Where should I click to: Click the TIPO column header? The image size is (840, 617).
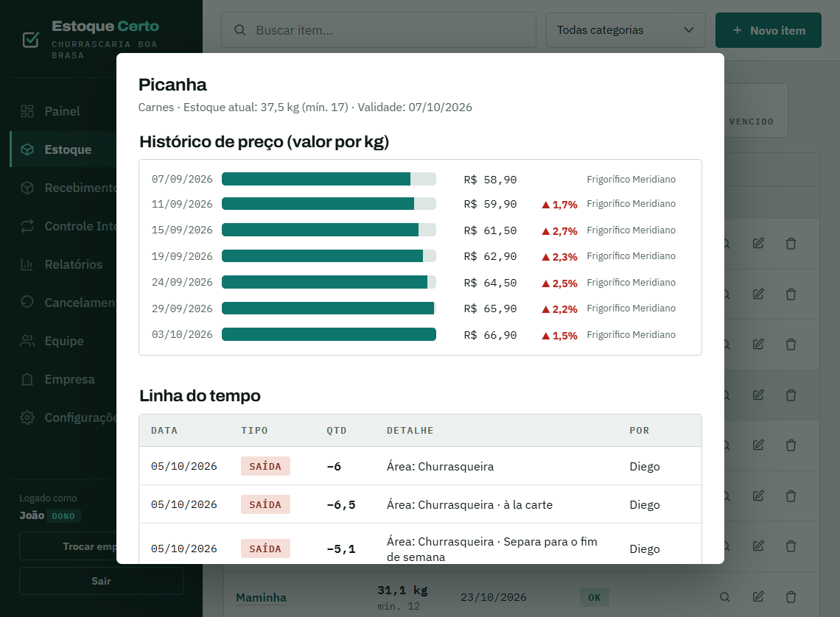click(254, 430)
